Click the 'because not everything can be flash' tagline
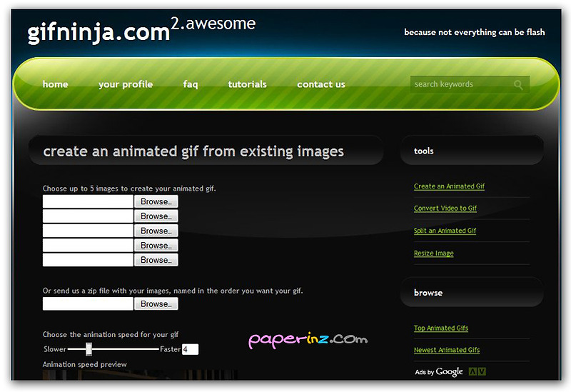 (x=475, y=32)
